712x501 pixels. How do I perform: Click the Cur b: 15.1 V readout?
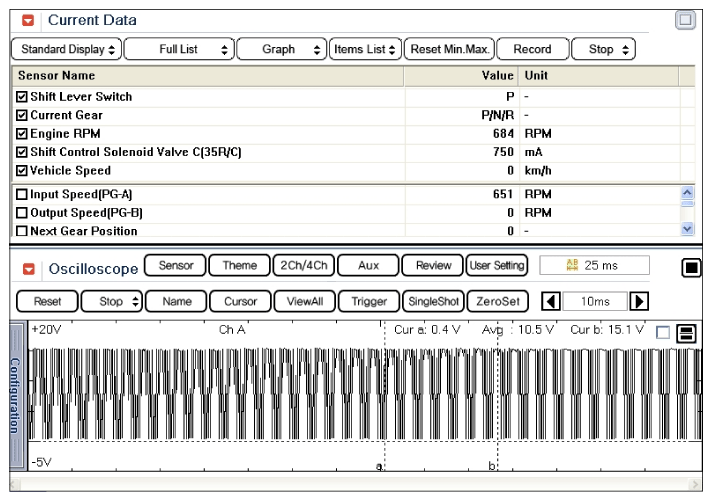click(607, 330)
